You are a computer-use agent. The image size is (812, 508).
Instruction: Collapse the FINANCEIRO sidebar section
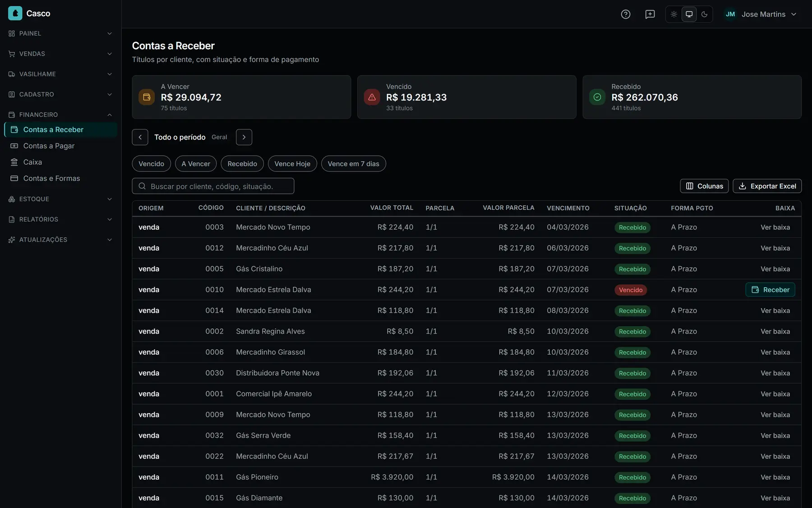[60, 115]
